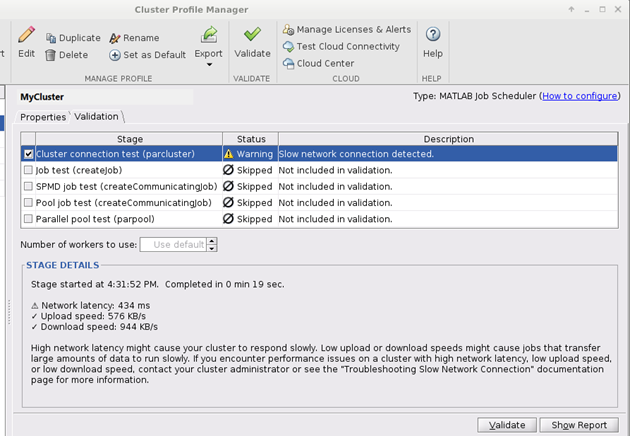This screenshot has width=630, height=436.
Task: Open Cloud Center
Action: [x=318, y=63]
